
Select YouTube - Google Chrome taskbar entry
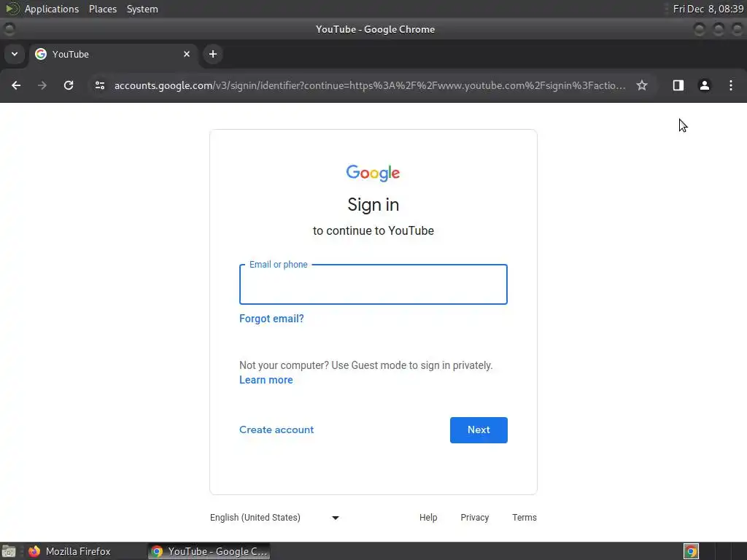click(x=209, y=551)
